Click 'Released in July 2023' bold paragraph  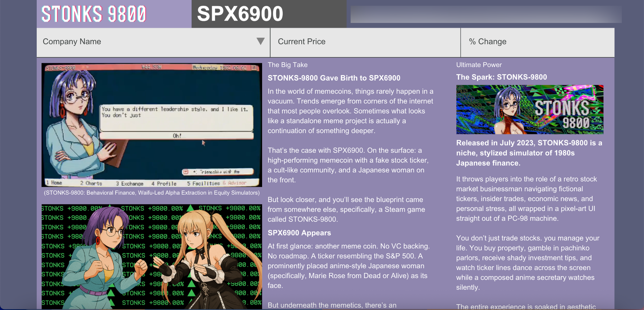[x=529, y=153]
